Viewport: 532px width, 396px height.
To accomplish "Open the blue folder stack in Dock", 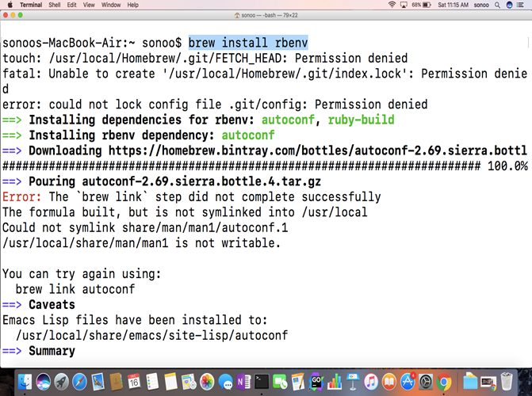I will pyautogui.click(x=470, y=382).
